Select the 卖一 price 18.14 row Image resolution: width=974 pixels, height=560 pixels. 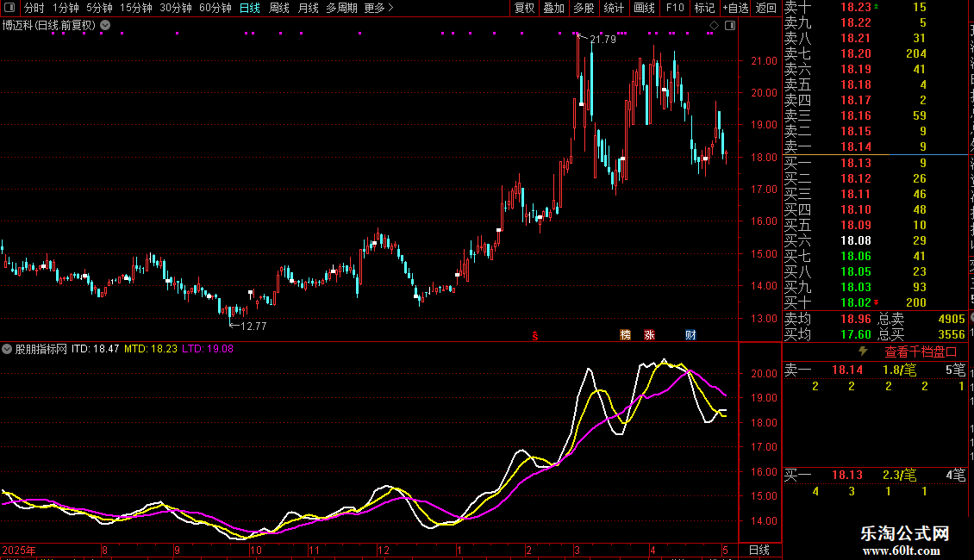point(875,146)
